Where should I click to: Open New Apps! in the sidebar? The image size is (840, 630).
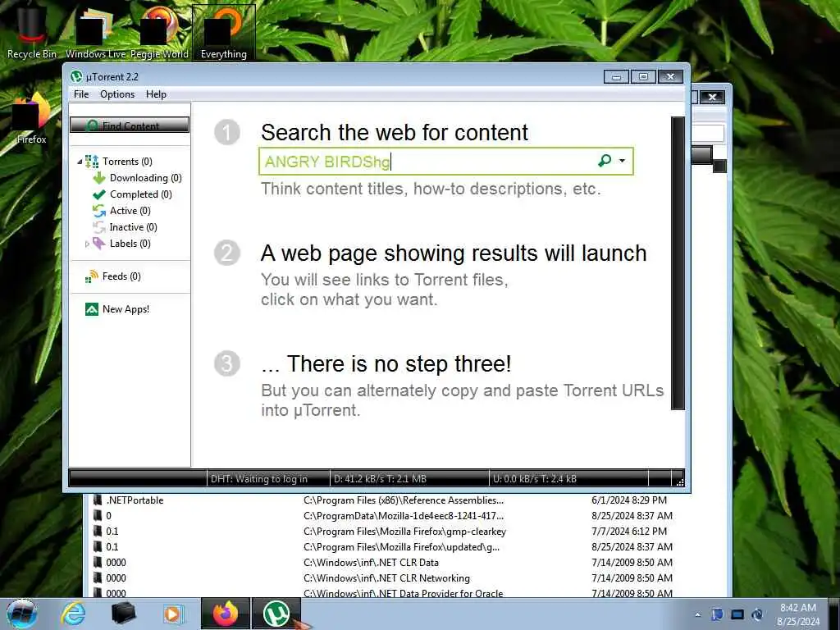[x=126, y=309]
